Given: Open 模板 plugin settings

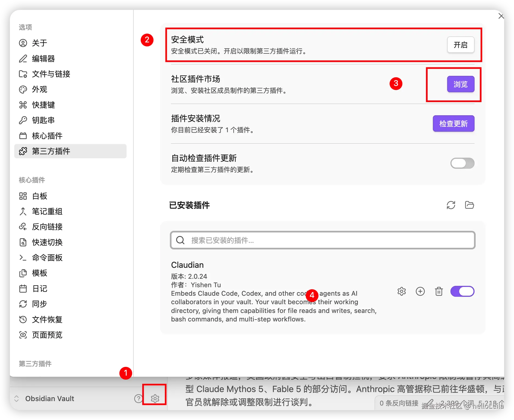Looking at the screenshot, I should pyautogui.click(x=70, y=273).
